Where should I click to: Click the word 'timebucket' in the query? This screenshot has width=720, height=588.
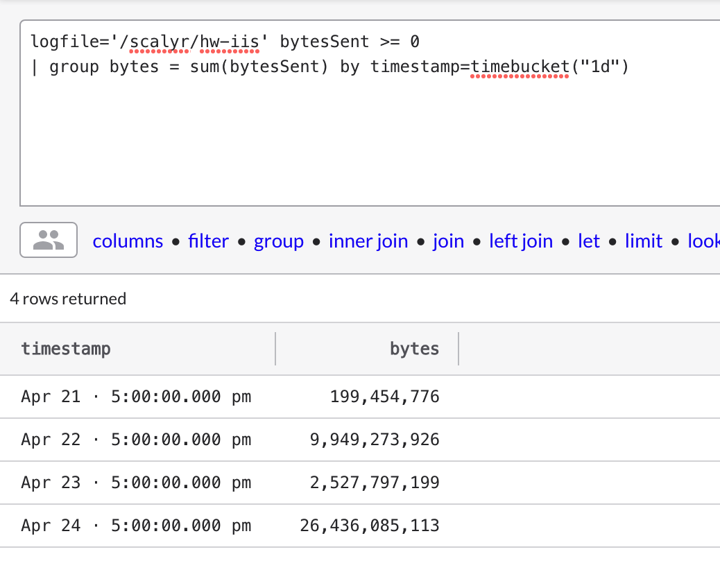click(x=520, y=67)
